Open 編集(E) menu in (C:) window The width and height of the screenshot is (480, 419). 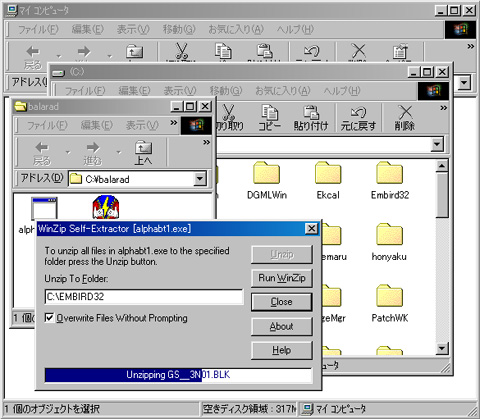pyautogui.click(x=135, y=91)
